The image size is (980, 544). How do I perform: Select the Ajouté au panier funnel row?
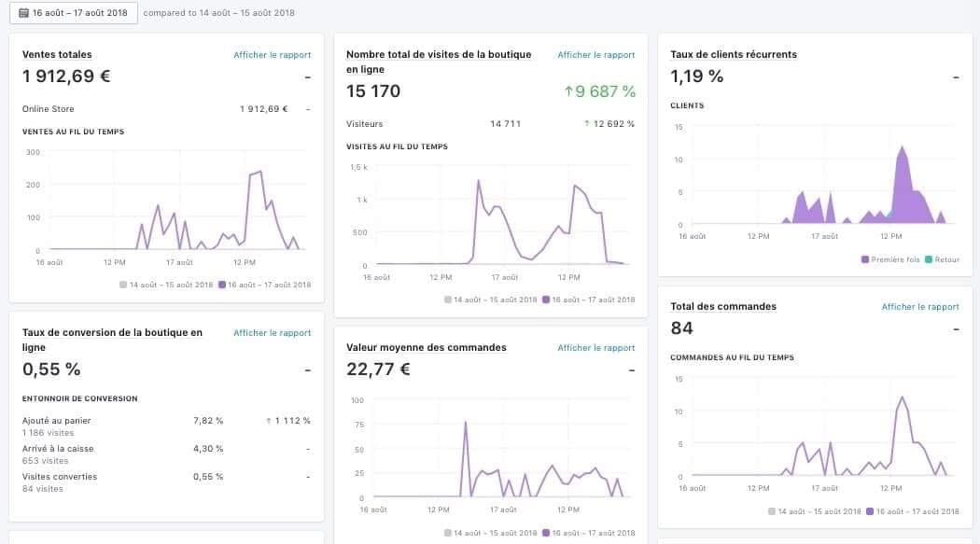tap(166, 426)
